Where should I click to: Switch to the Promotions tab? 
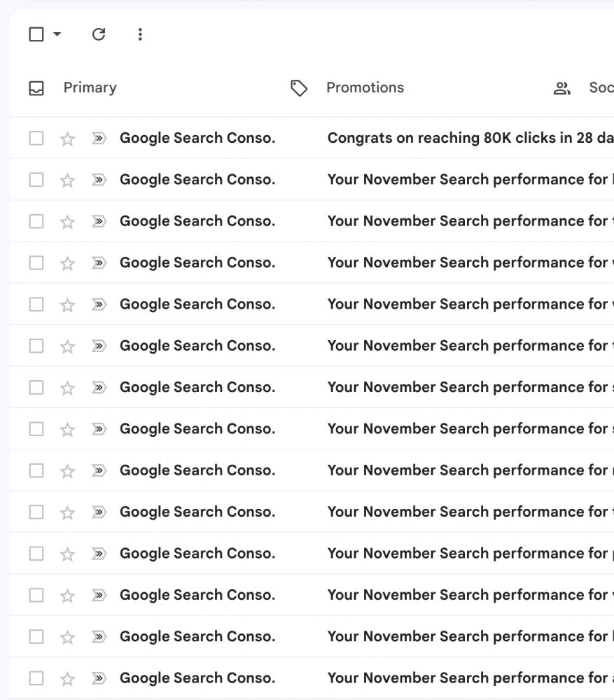click(x=365, y=87)
